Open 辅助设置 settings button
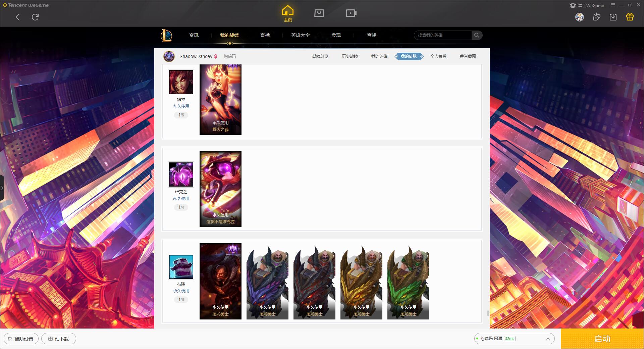Screen dimensions: 644x349 pyautogui.click(x=21, y=339)
